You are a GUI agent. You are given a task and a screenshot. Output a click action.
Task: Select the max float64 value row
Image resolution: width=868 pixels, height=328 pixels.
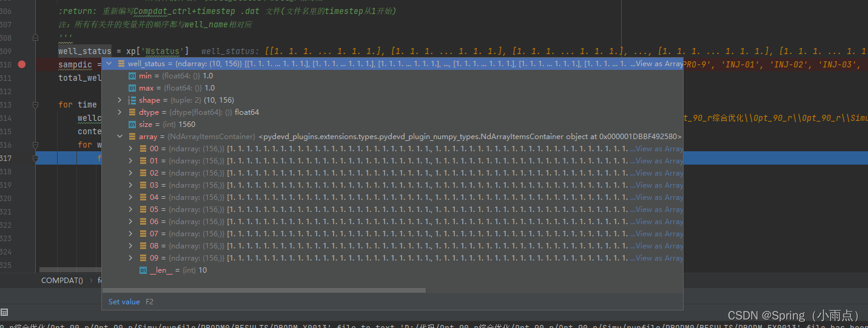pos(392,88)
